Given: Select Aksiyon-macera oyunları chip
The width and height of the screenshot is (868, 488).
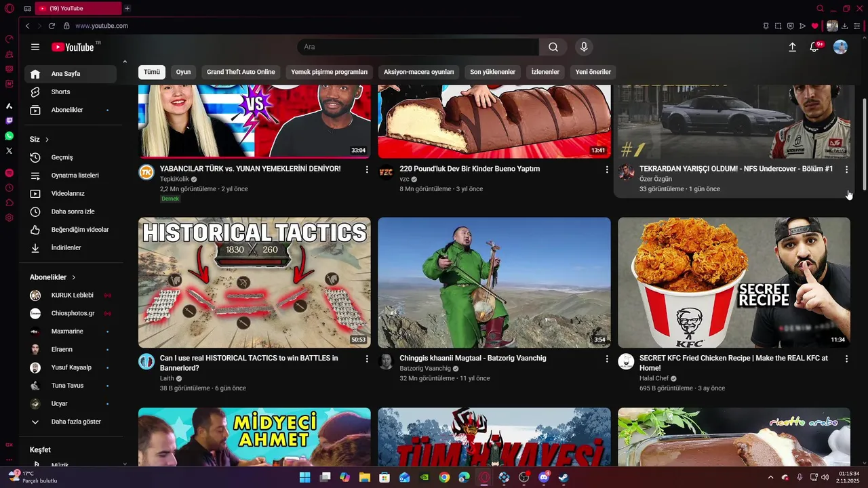Looking at the screenshot, I should coord(419,72).
